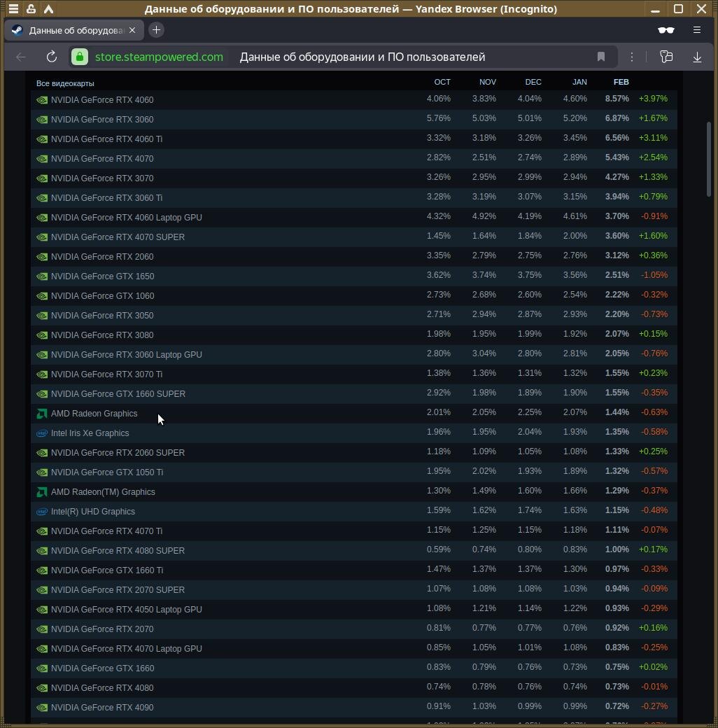Select the NVIDIA GeForce RTX 4060 row

tap(354, 99)
